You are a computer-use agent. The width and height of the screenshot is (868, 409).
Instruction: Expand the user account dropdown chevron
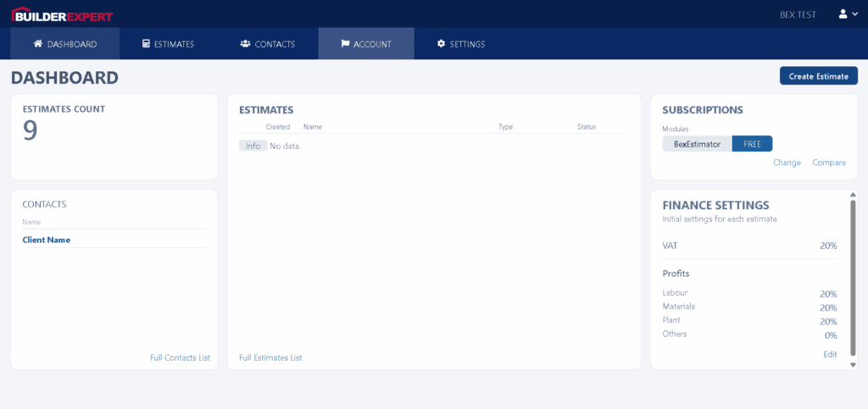click(855, 14)
